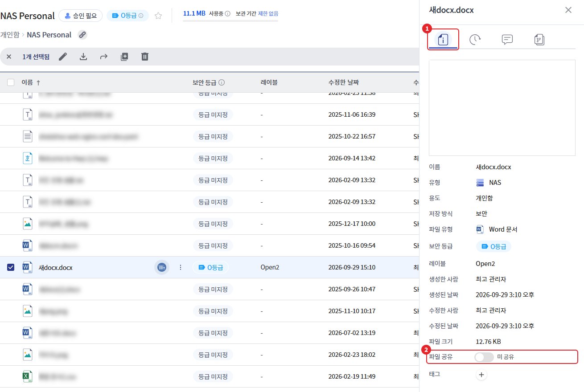Delete selection with the trash icon

tap(145, 57)
